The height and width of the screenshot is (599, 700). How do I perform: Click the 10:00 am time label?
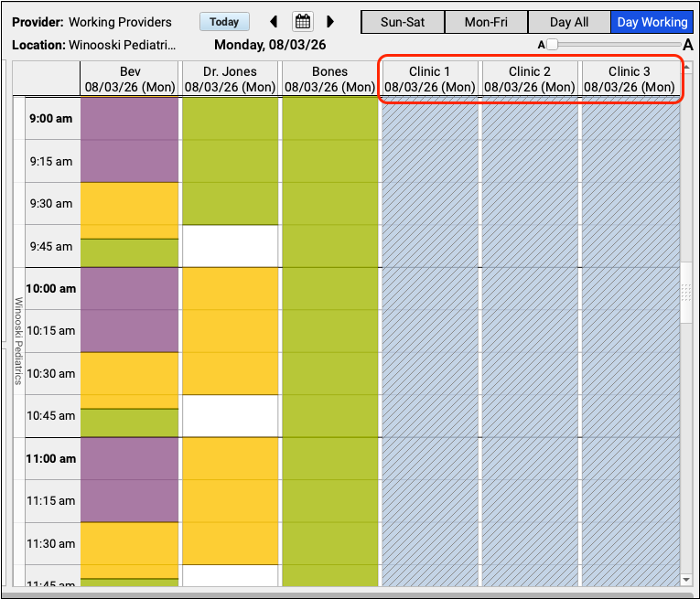coord(51,289)
